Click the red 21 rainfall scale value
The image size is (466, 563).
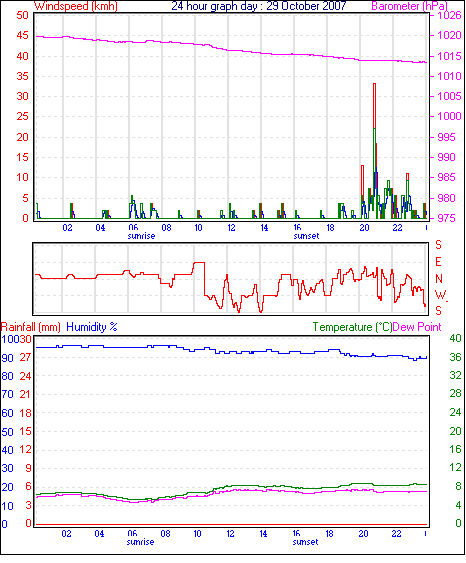(x=26, y=395)
